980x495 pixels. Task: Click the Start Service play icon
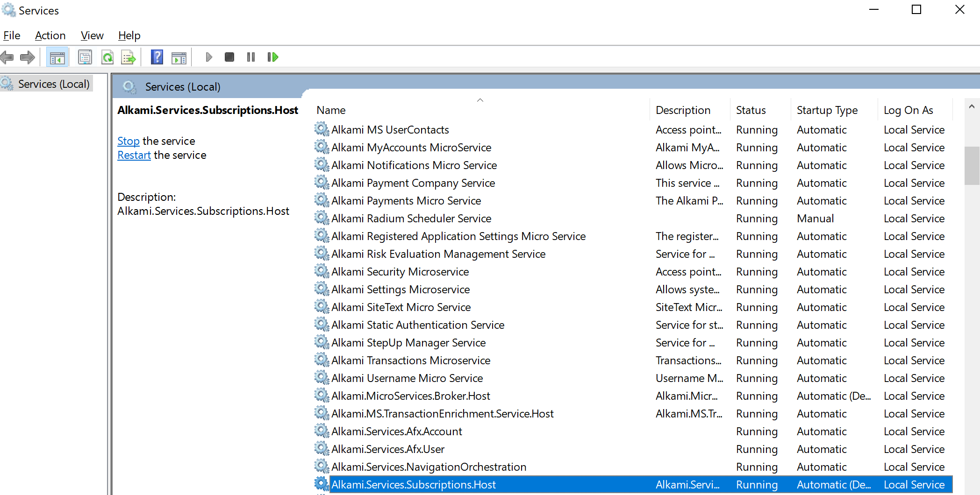tap(208, 57)
